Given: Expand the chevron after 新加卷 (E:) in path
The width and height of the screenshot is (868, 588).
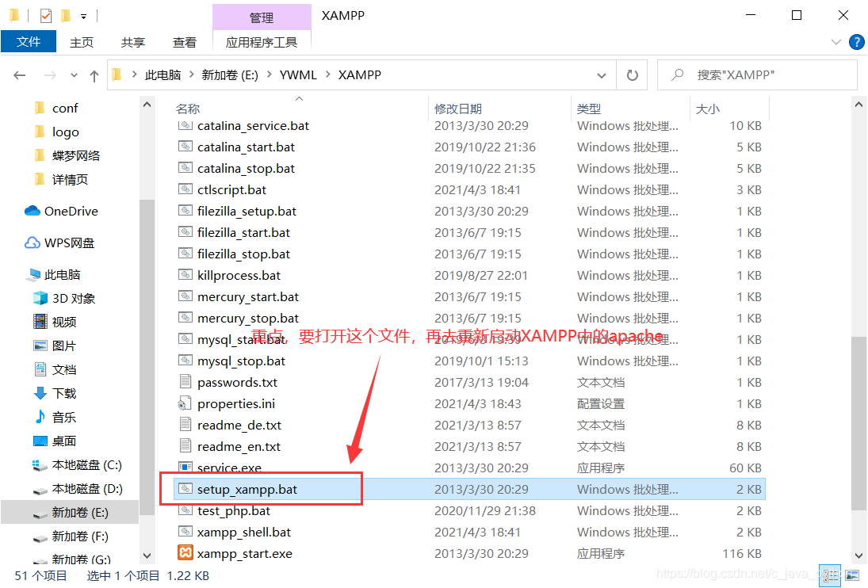Looking at the screenshot, I should [x=269, y=74].
